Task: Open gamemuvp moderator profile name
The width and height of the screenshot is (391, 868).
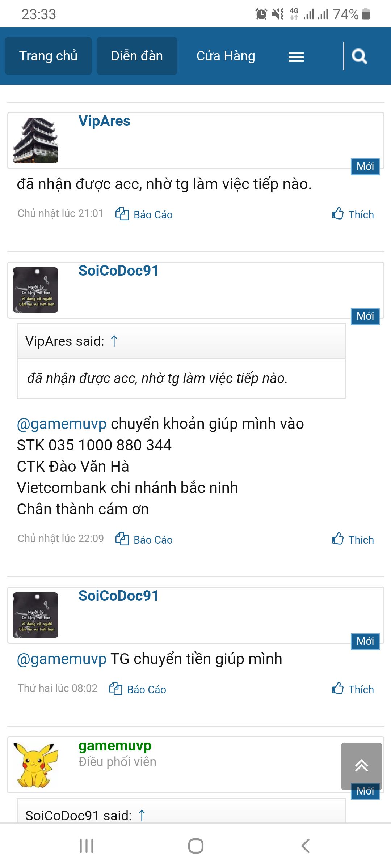Action: coord(115,745)
